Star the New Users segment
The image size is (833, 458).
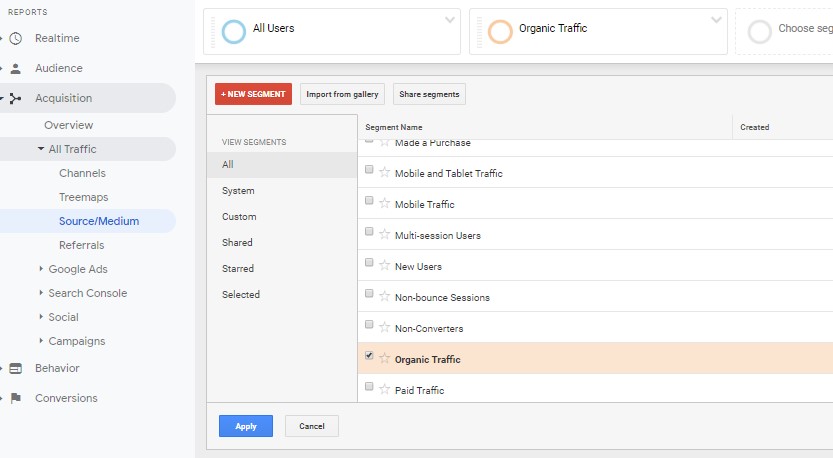coord(385,266)
